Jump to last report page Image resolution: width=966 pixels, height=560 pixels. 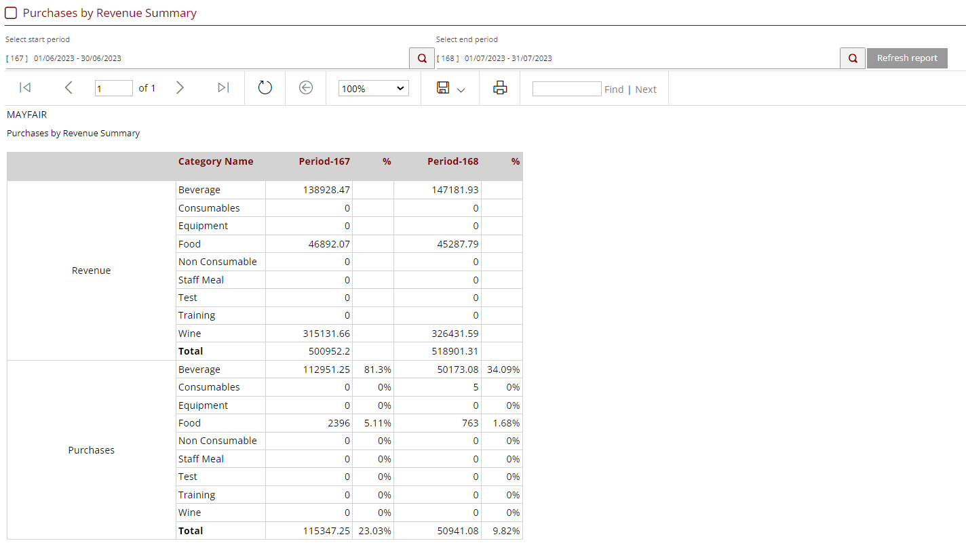coord(223,87)
